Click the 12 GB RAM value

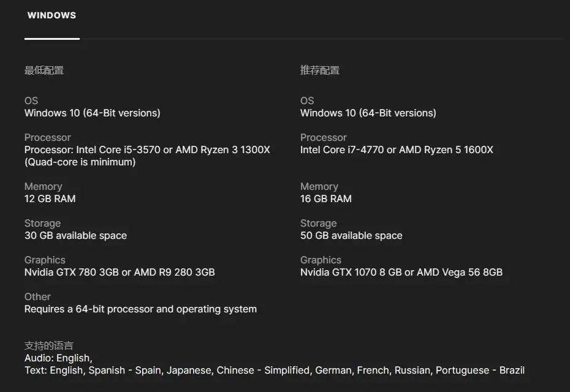pos(50,198)
